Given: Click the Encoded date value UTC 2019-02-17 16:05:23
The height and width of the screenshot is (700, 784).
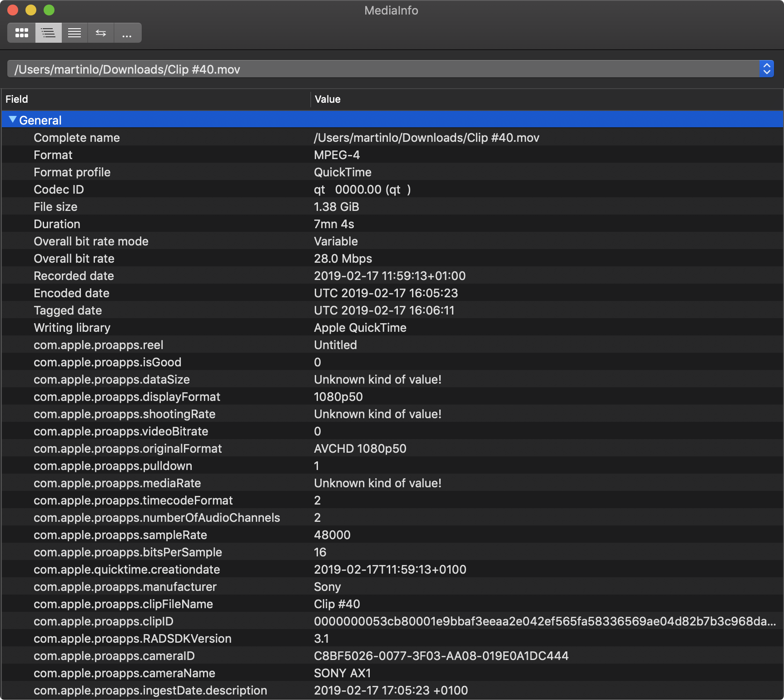Looking at the screenshot, I should [386, 293].
